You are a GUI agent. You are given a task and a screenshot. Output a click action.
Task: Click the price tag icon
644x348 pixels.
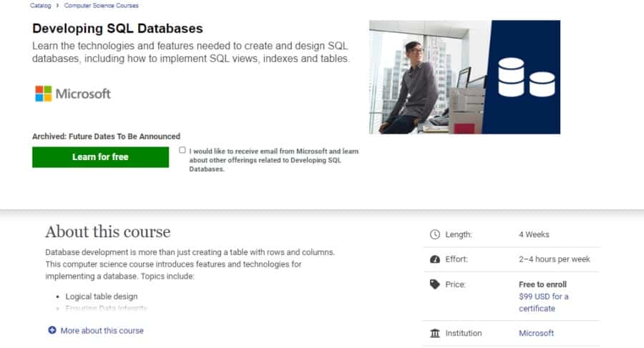coord(434,284)
